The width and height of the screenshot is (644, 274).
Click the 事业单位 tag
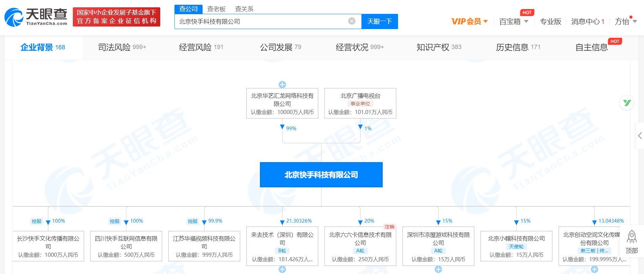pyautogui.click(x=360, y=104)
